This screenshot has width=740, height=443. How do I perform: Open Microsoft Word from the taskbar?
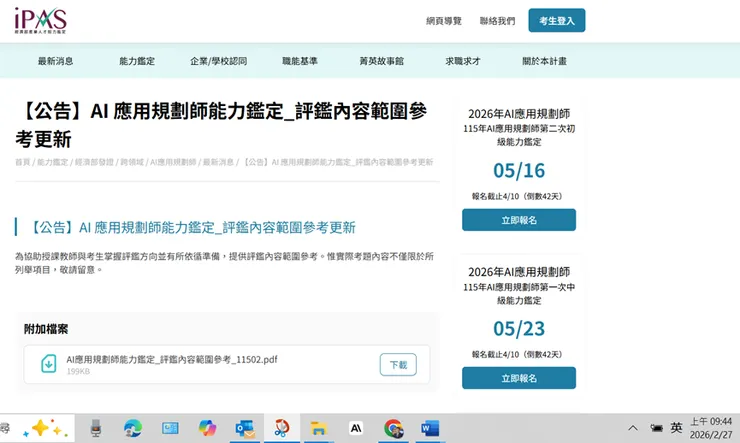[x=430, y=428]
